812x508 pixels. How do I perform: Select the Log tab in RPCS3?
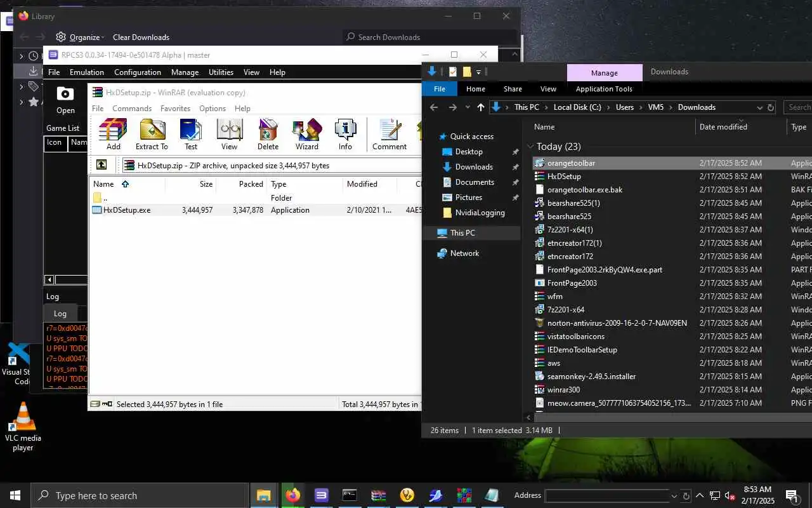click(x=60, y=313)
